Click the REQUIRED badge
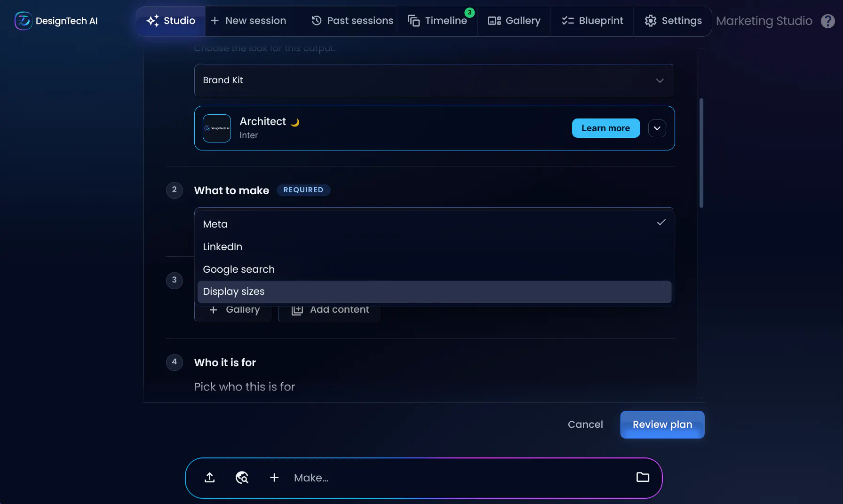Screen dimensions: 843x504 [303, 190]
